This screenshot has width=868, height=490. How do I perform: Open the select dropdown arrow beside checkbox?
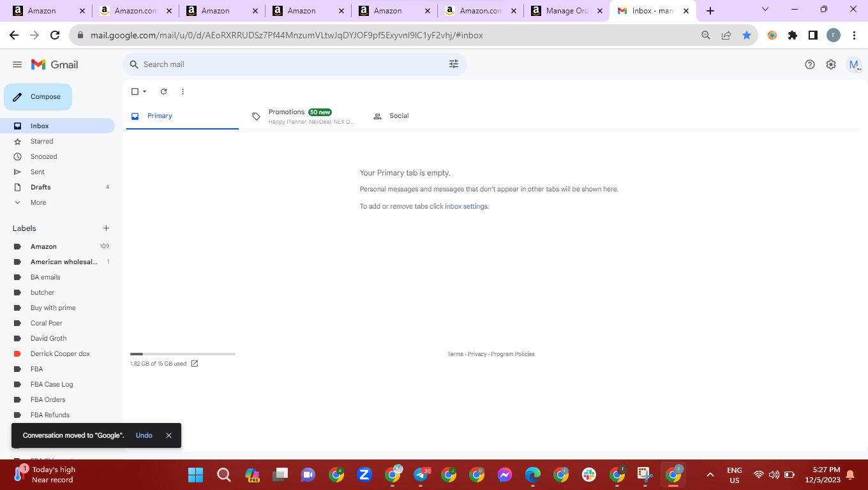(145, 92)
